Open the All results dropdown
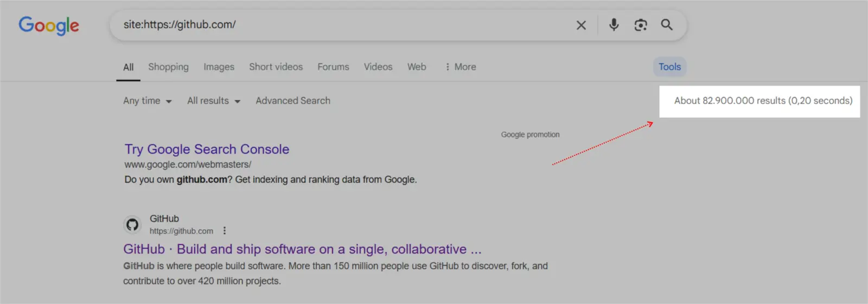Viewport: 868px width, 304px height. tap(213, 101)
